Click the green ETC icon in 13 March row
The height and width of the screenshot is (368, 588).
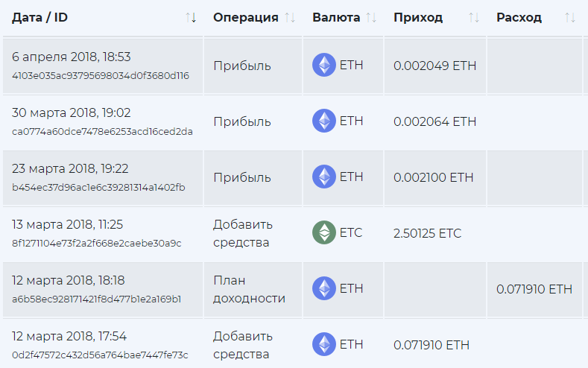tap(324, 232)
